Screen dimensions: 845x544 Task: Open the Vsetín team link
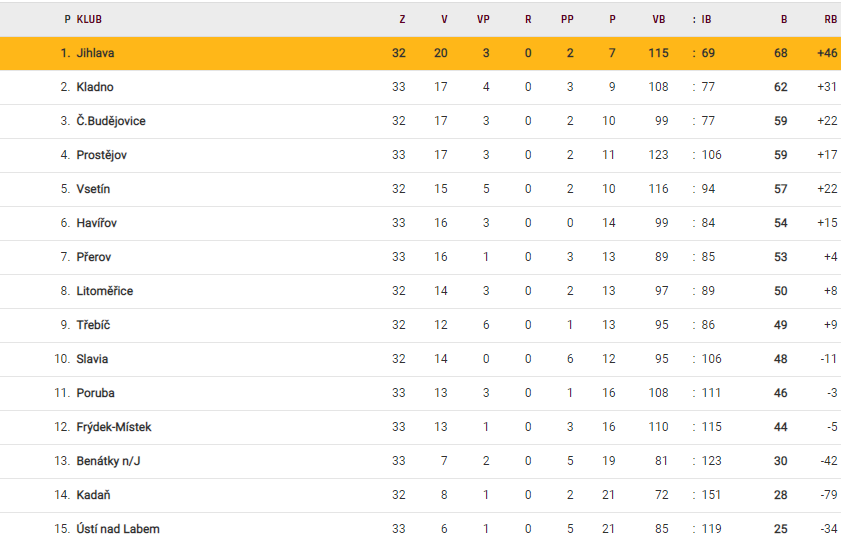(93, 189)
